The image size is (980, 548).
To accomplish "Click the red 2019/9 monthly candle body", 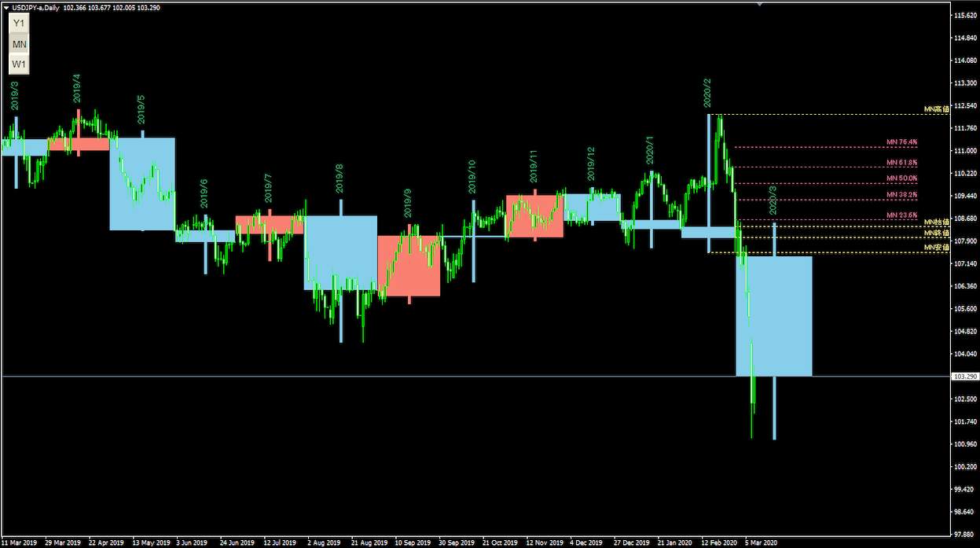I will click(x=409, y=266).
